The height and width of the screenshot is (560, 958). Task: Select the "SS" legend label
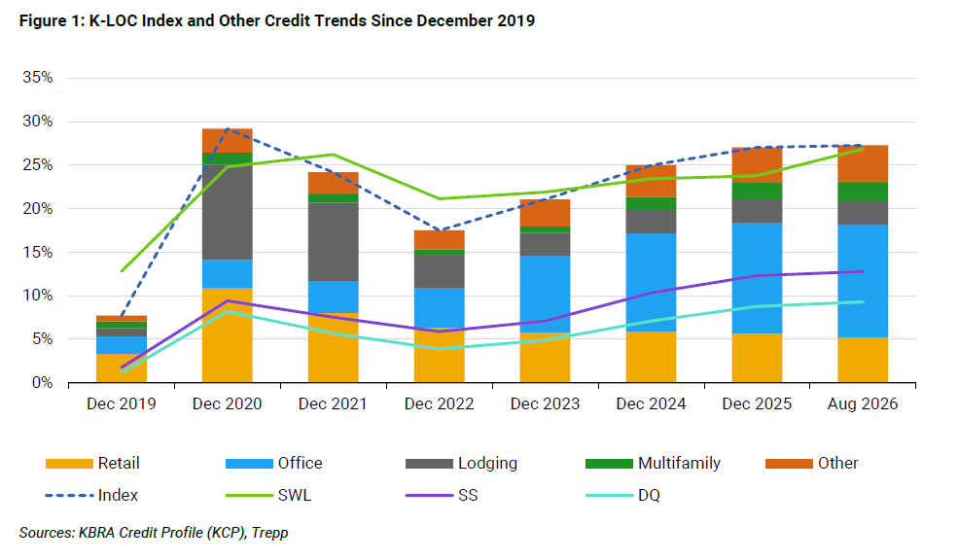pyautogui.click(x=468, y=495)
